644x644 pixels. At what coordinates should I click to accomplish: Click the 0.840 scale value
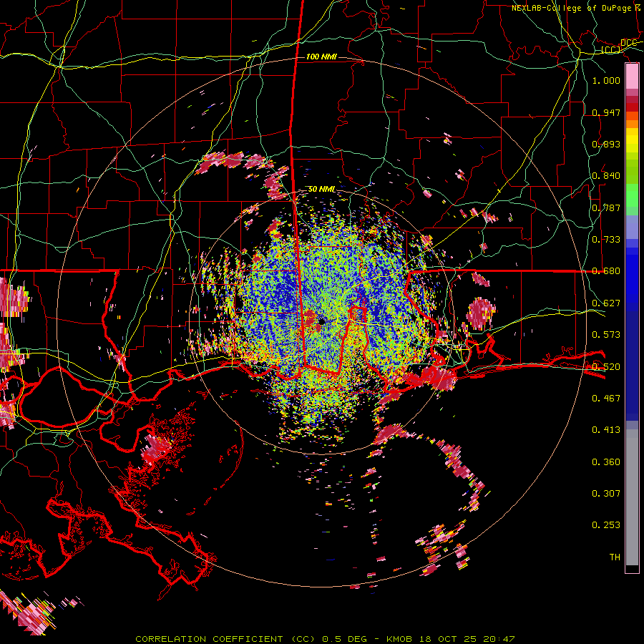pyautogui.click(x=606, y=176)
